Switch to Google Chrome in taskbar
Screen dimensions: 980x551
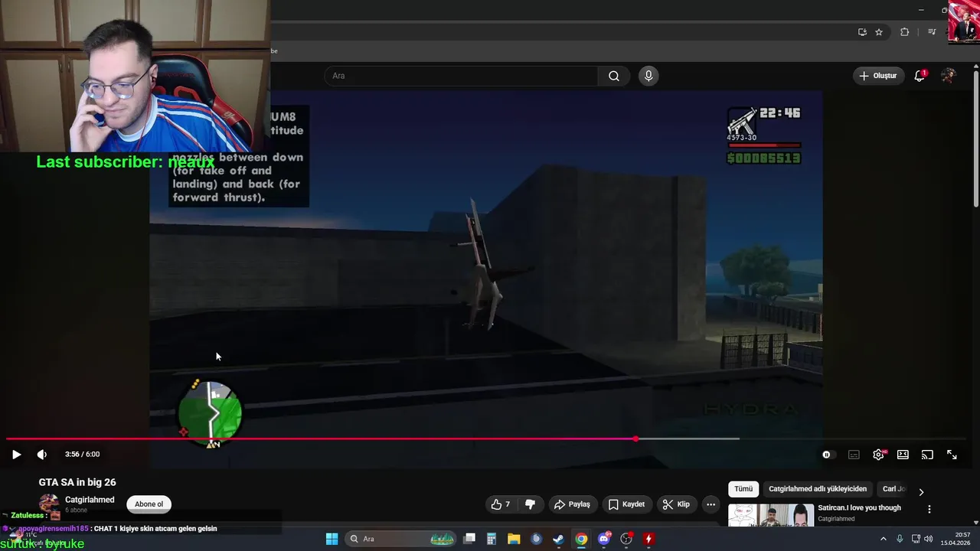(x=581, y=539)
